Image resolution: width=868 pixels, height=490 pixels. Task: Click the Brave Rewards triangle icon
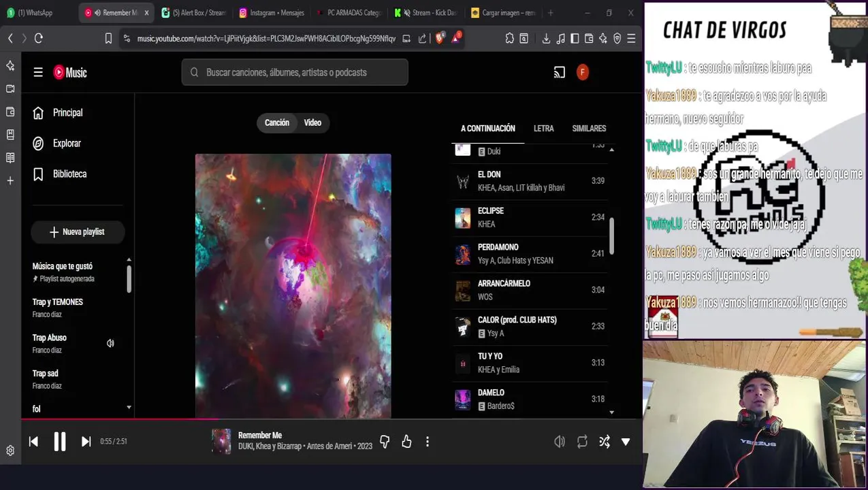[x=455, y=38]
